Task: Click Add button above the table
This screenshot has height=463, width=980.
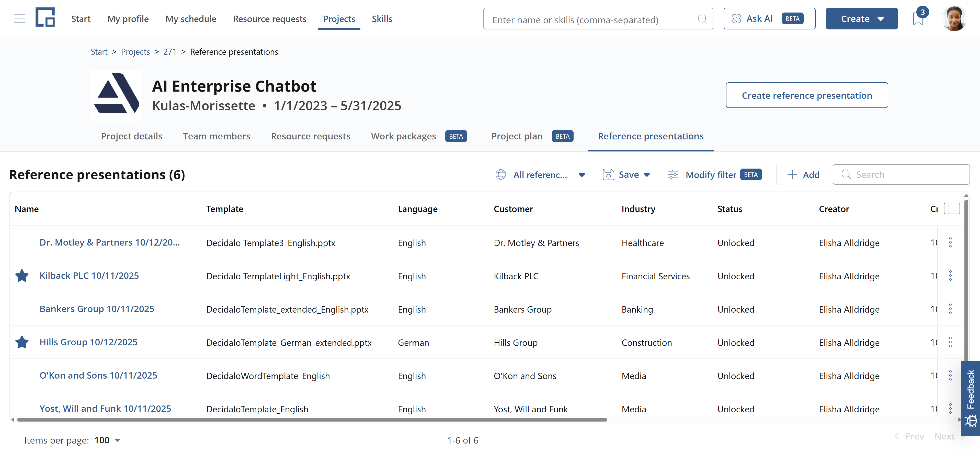Action: point(803,175)
